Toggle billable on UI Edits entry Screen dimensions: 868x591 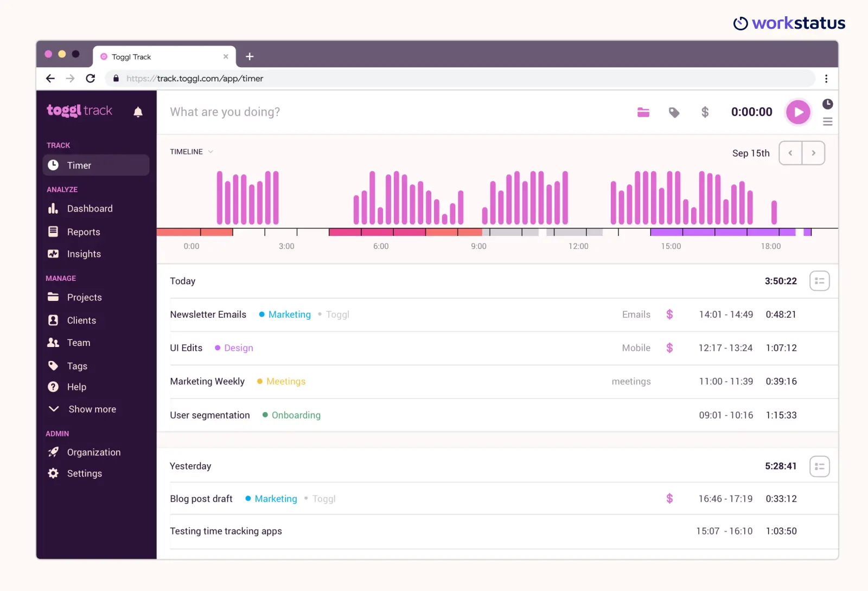point(669,348)
